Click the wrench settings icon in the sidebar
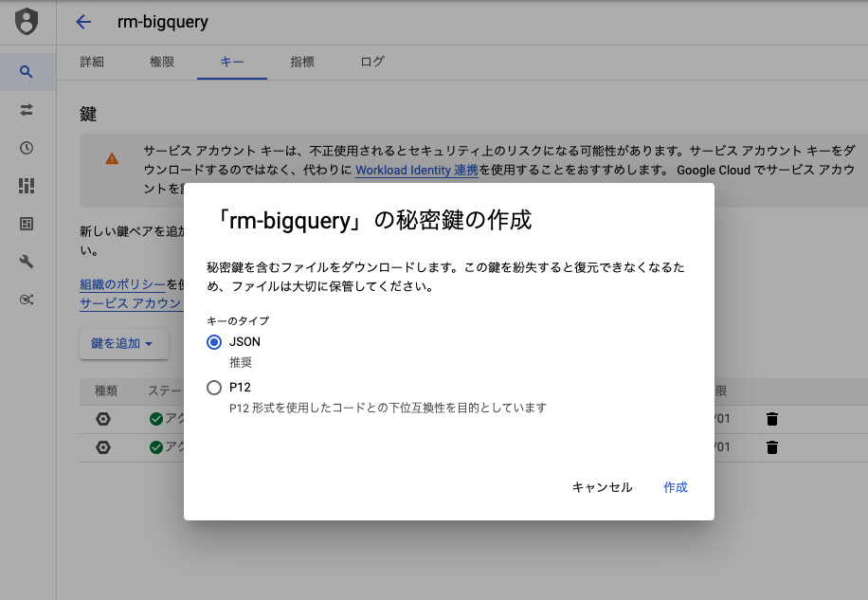The width and height of the screenshot is (868, 600). click(27, 262)
